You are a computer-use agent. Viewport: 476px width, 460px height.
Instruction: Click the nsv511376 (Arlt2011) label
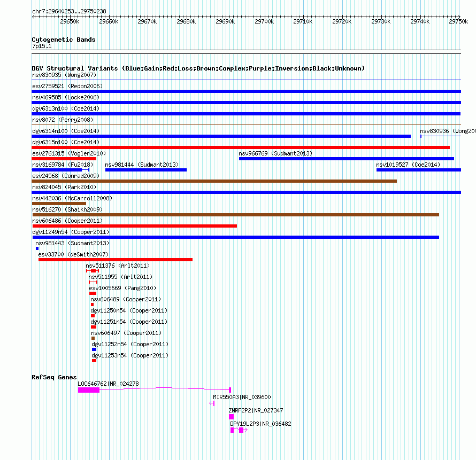pos(118,266)
